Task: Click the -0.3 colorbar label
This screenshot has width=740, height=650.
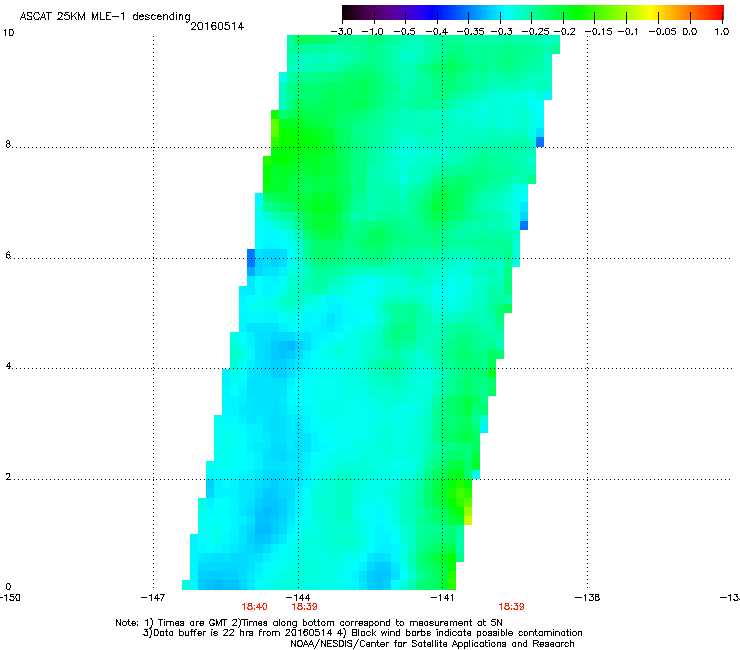Action: tap(501, 32)
